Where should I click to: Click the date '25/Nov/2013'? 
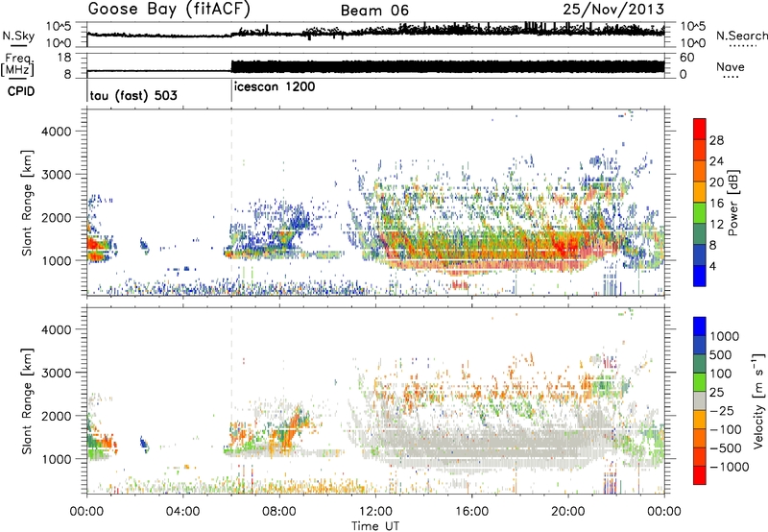coord(613,9)
